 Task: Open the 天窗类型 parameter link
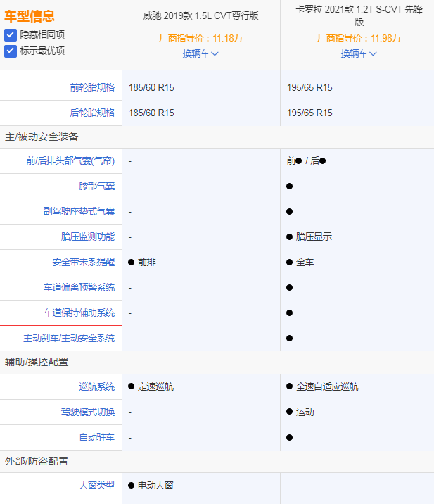coord(97,485)
